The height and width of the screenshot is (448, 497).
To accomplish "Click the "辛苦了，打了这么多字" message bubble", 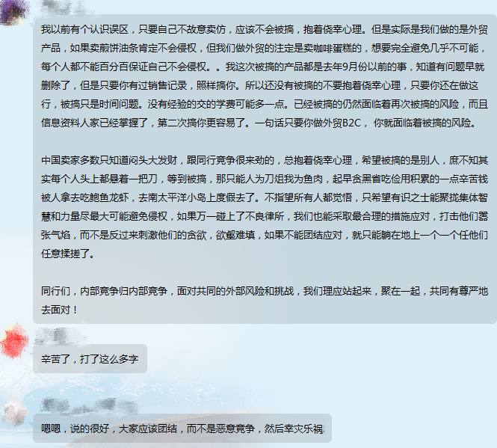I will (x=90, y=358).
